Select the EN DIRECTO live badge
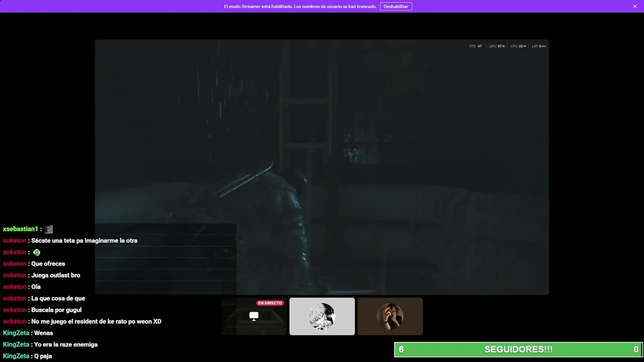Screen dimensions: 644x362 (x=270, y=303)
